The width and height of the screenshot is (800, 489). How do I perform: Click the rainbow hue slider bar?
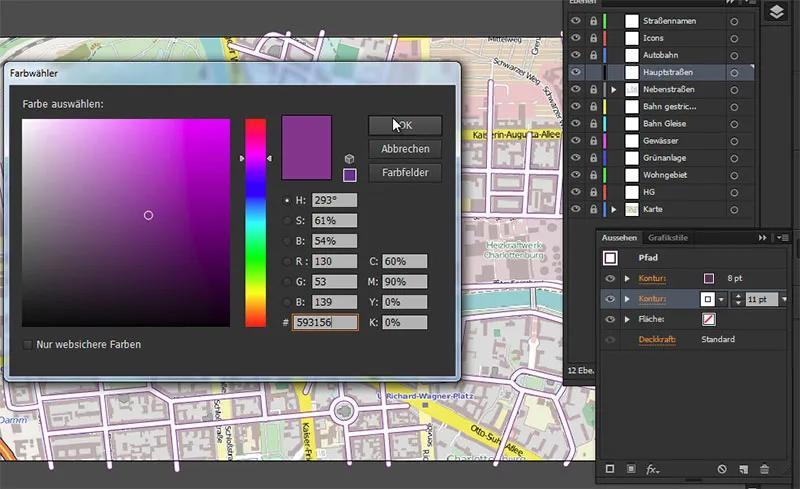point(255,223)
